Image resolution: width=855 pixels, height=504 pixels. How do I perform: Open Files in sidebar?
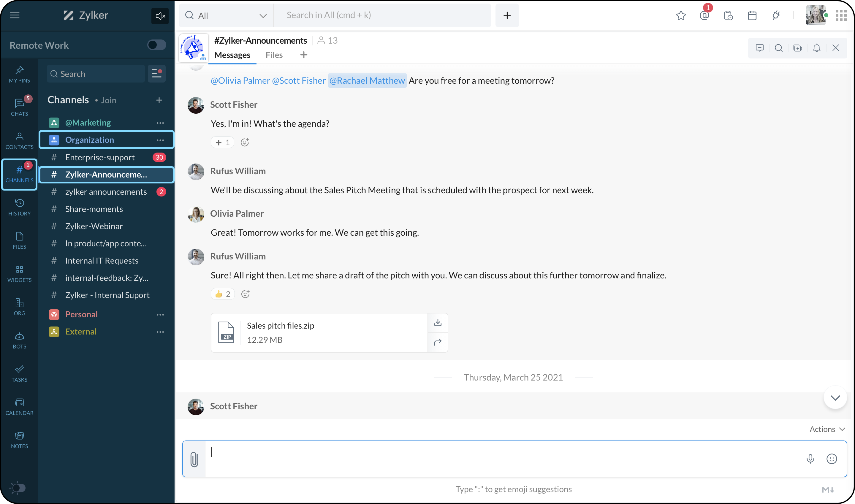(x=19, y=240)
